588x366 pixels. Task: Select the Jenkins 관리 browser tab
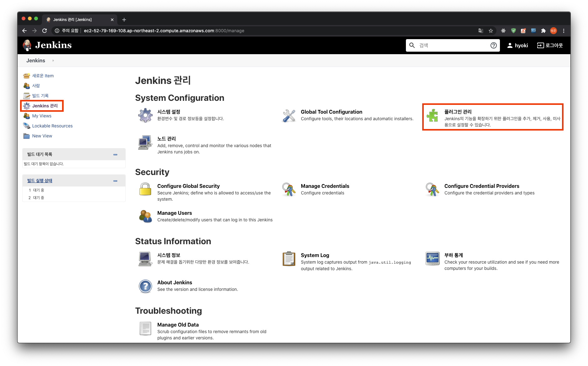pyautogui.click(x=80, y=19)
